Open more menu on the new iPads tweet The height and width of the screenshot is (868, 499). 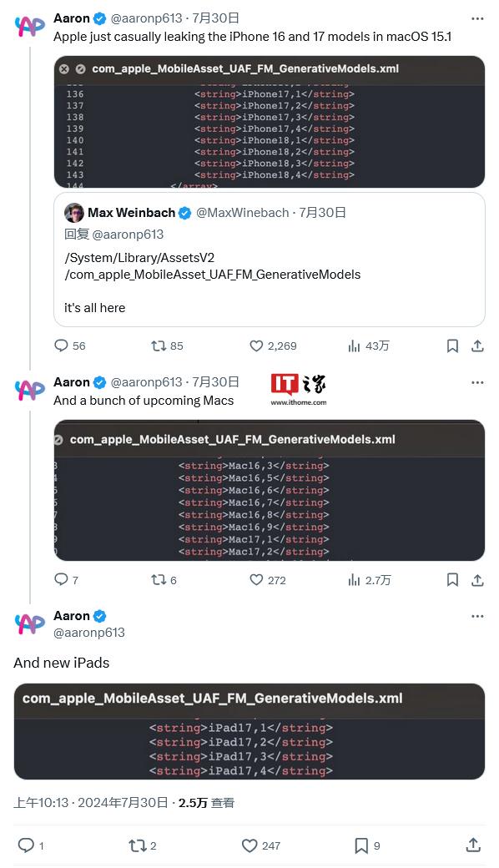tap(476, 616)
